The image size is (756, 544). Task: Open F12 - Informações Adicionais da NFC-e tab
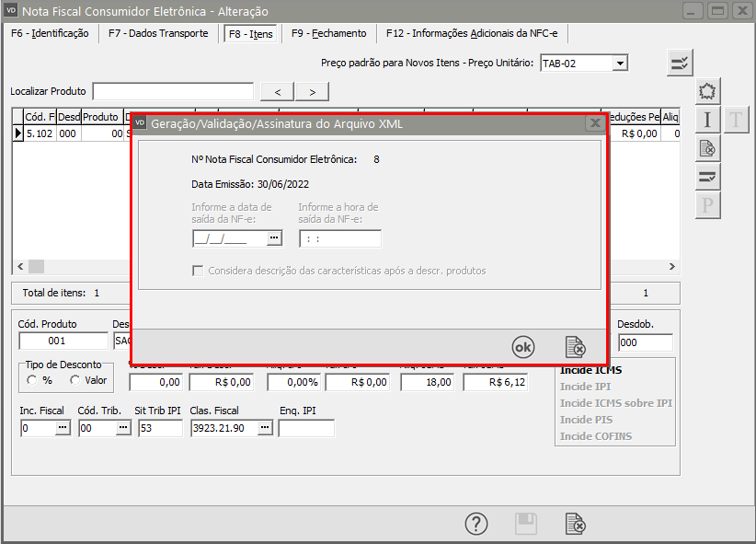[x=472, y=33]
